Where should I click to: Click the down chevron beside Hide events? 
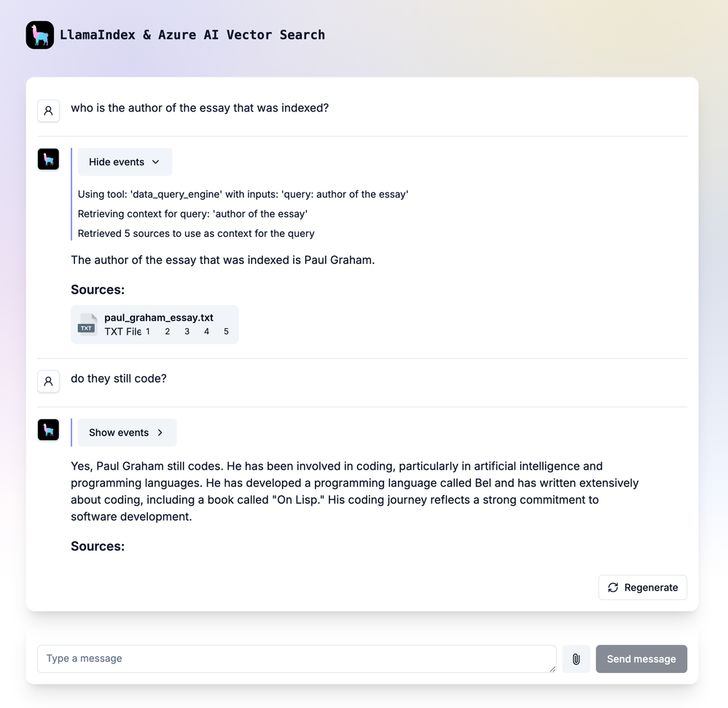tap(155, 162)
